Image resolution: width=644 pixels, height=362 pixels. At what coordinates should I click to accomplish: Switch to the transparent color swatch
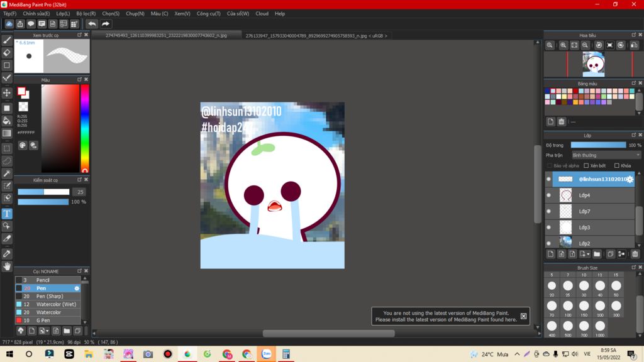coord(23,107)
